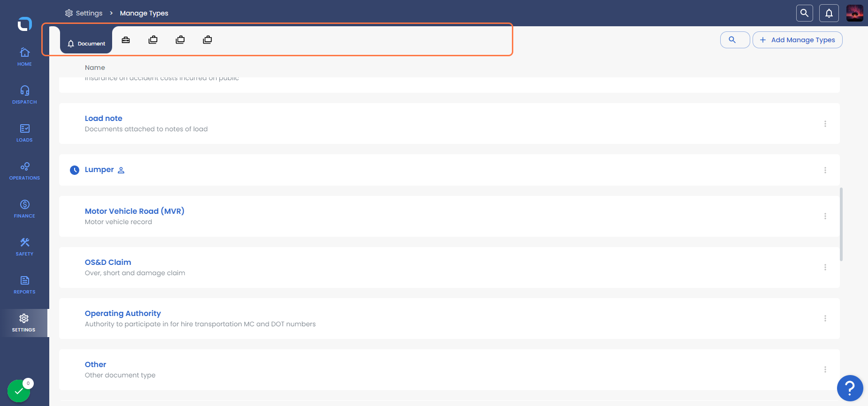This screenshot has width=868, height=406.
Task: Click the search button beside Add Manage Types
Action: click(735, 40)
